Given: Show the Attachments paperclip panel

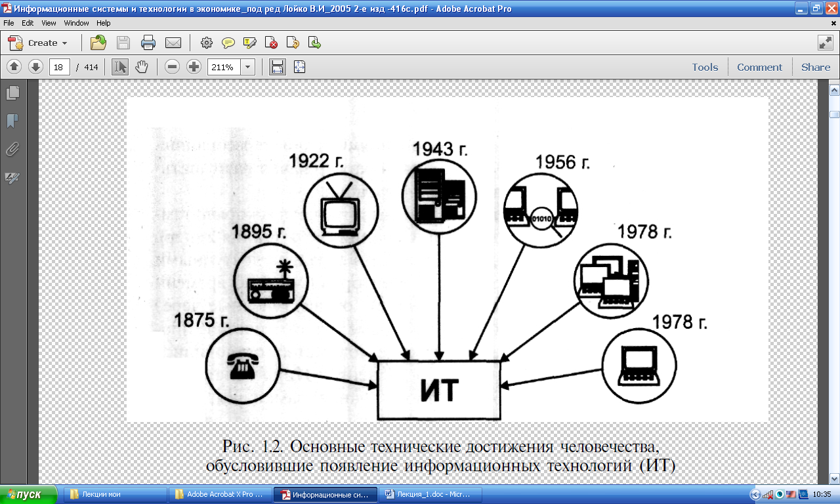Looking at the screenshot, I should [12, 149].
